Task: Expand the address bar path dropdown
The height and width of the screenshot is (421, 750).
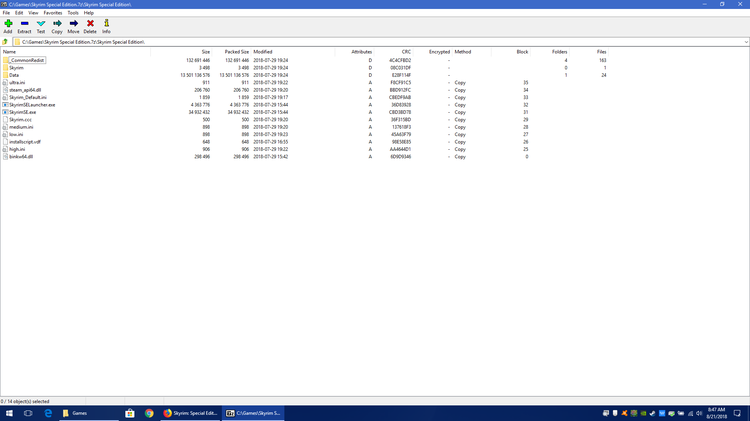Action: click(x=746, y=42)
